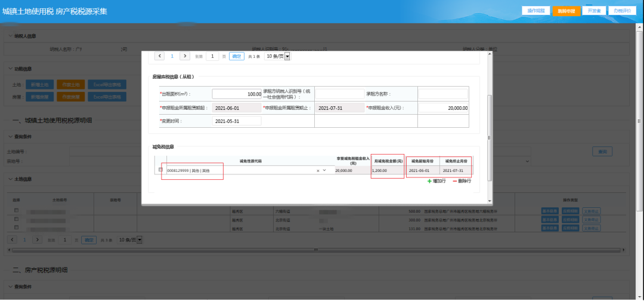Click 义务终止 for the 500.00 land row
Image resolution: width=644 pixels, height=301 pixels.
click(x=592, y=211)
